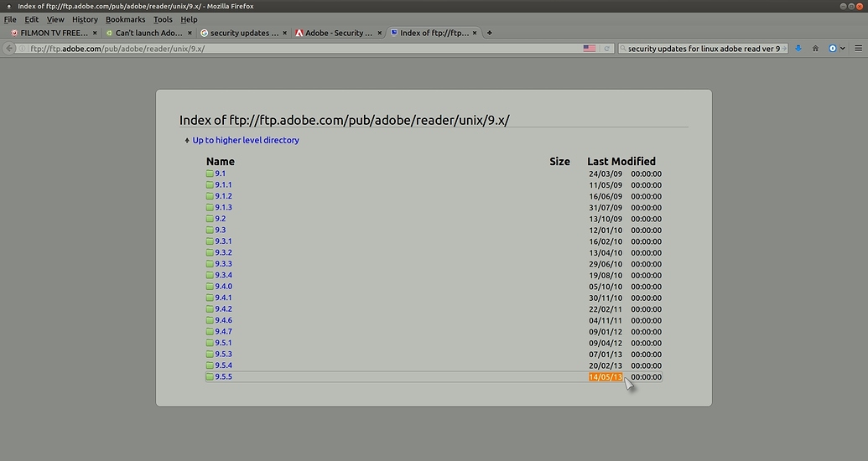Image resolution: width=868 pixels, height=461 pixels.
Task: Close the Index of ftp tab
Action: point(475,34)
